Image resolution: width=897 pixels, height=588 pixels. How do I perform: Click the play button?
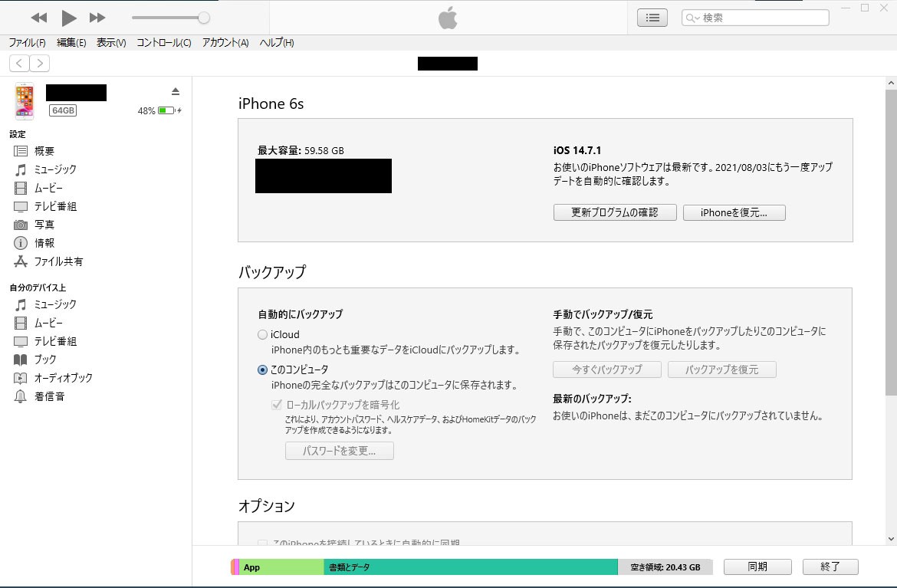click(69, 18)
